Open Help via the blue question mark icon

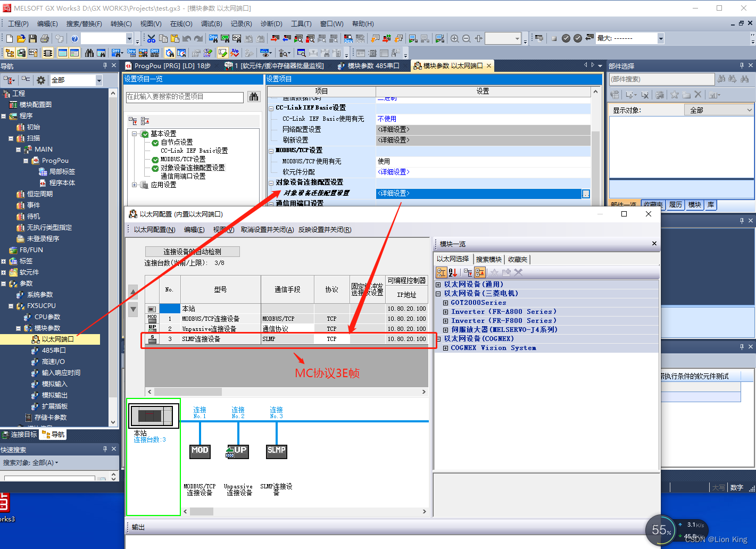[x=74, y=38]
